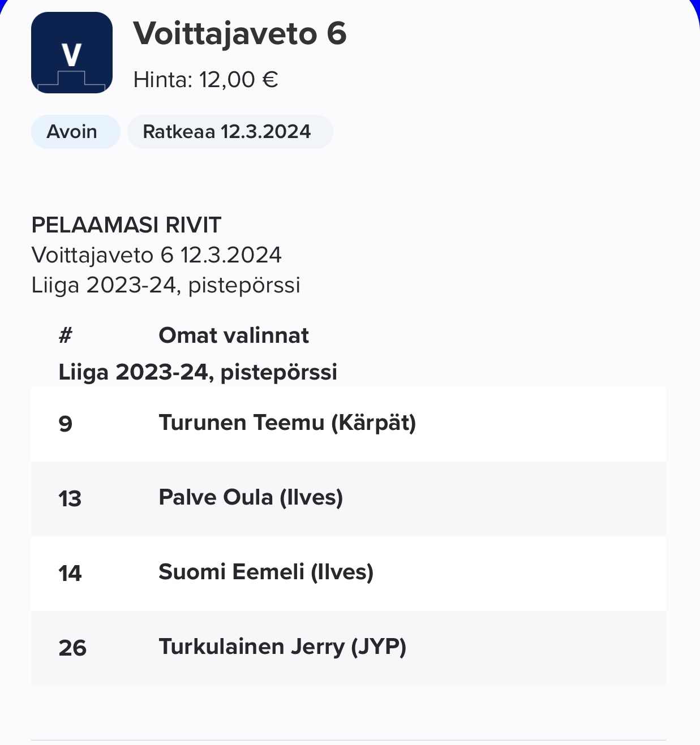The width and height of the screenshot is (700, 745).
Task: Tap selection number 9
Action: [66, 424]
